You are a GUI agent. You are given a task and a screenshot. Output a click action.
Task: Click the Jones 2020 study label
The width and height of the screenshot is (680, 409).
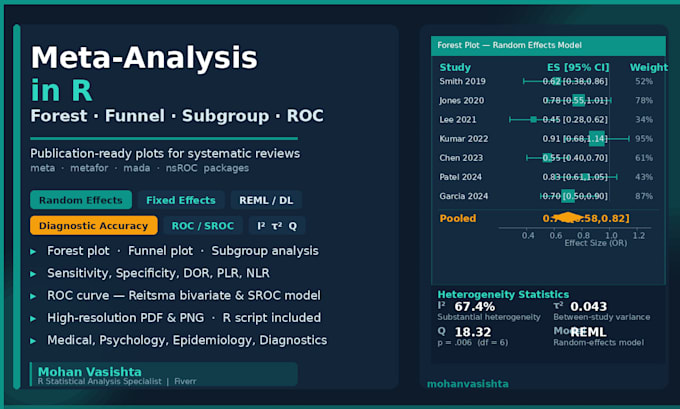pyautogui.click(x=461, y=101)
